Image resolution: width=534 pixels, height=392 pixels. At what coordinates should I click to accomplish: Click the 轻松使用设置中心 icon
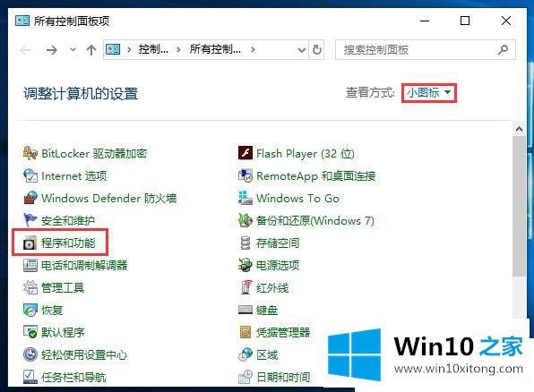tap(30, 354)
